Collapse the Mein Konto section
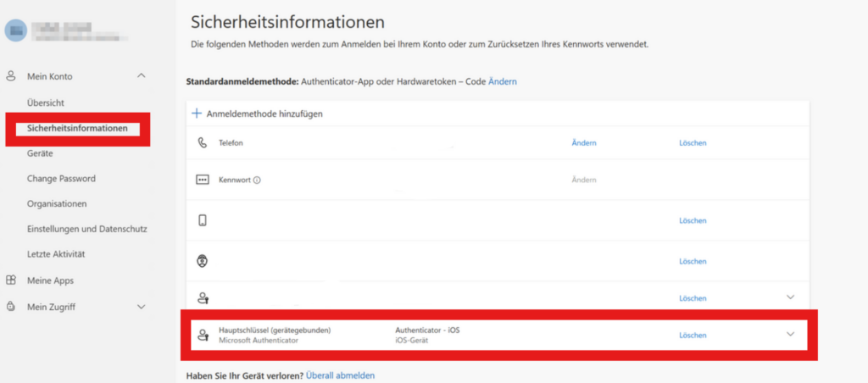 coord(142,76)
